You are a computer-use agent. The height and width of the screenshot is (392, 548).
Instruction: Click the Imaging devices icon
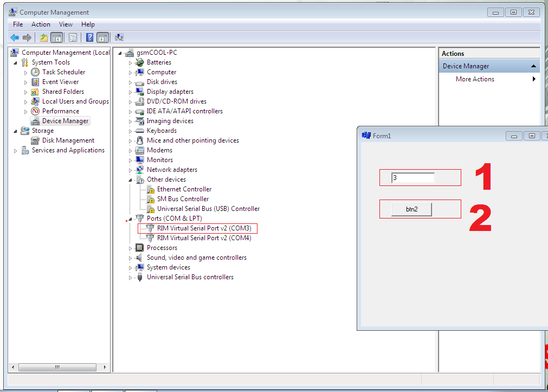click(x=139, y=121)
